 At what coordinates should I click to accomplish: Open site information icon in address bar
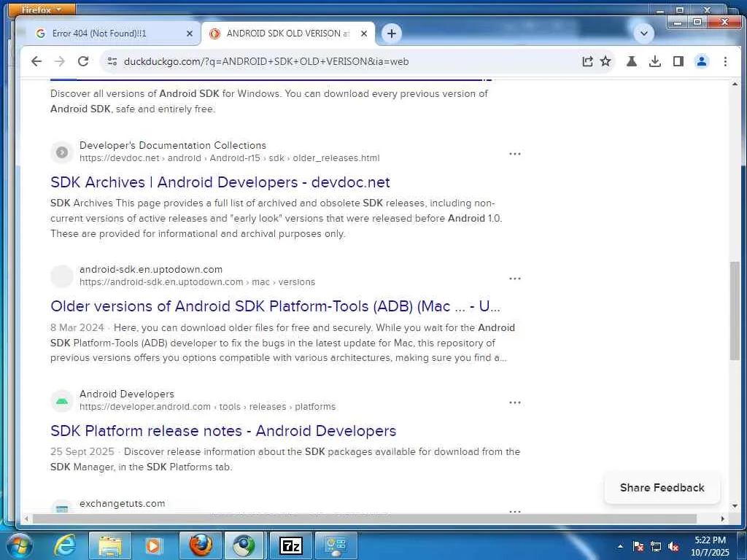click(x=112, y=61)
